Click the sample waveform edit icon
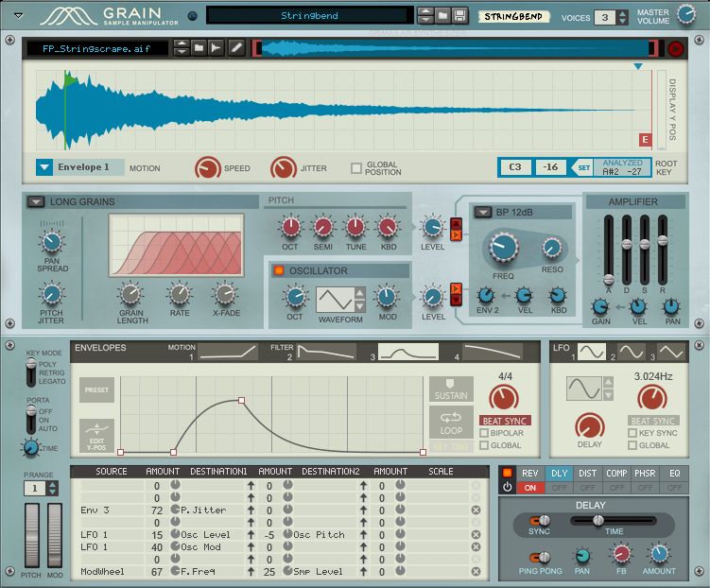The image size is (710, 588). pos(216,48)
